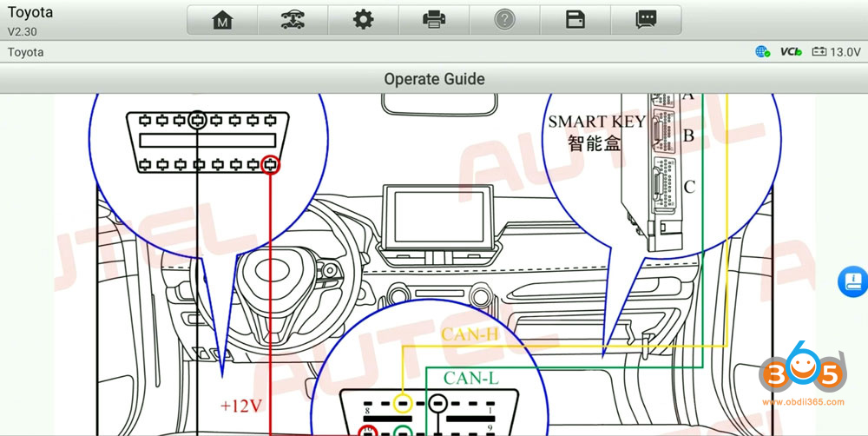Tap the black-circled upper OBD pin
Screen dimensions: 868x436
(198, 119)
